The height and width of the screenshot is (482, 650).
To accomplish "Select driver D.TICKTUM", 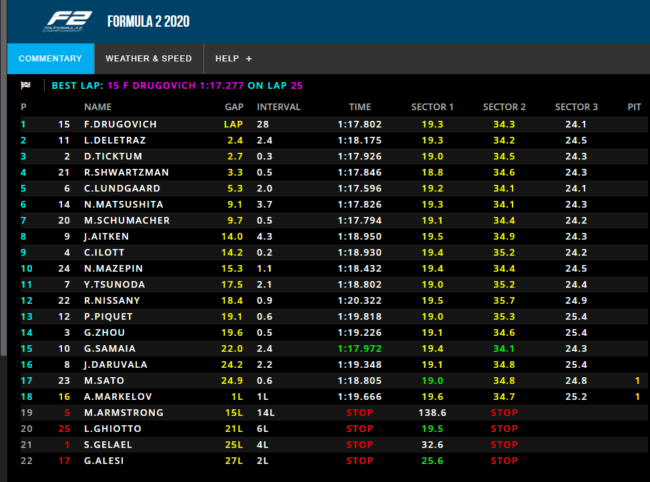I will 113,156.
